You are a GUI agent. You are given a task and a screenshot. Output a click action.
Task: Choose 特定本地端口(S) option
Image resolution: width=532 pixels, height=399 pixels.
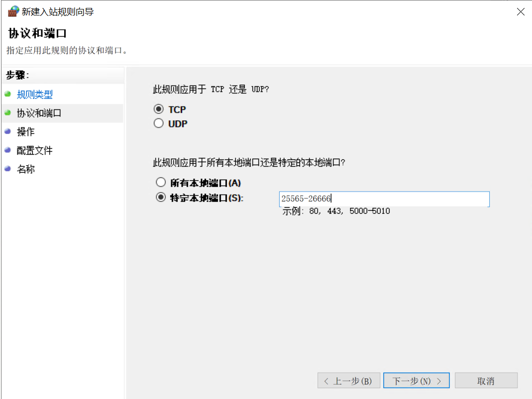pyautogui.click(x=161, y=198)
